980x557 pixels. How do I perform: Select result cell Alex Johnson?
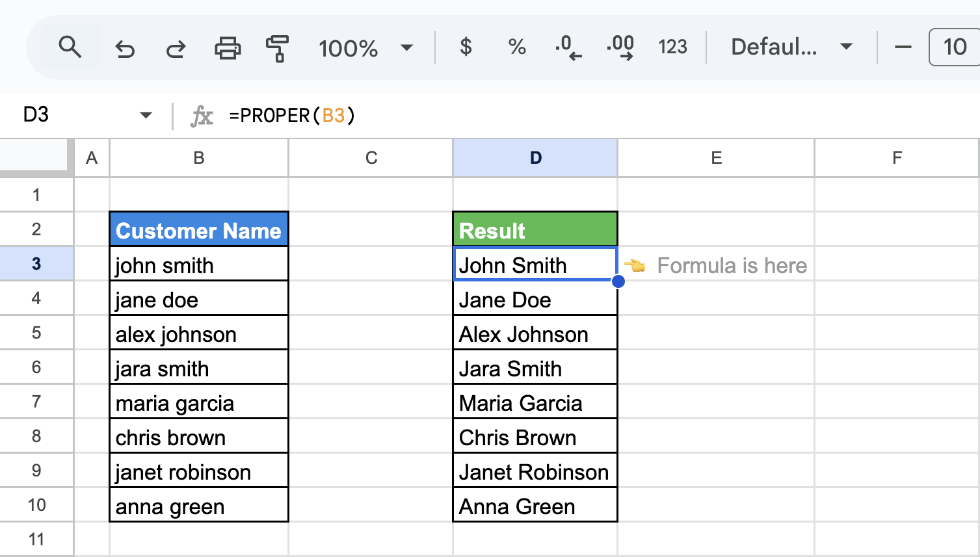click(535, 332)
